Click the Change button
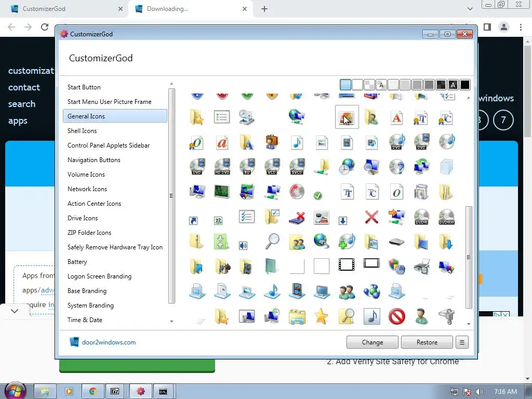The image size is (532, 399). click(x=372, y=342)
